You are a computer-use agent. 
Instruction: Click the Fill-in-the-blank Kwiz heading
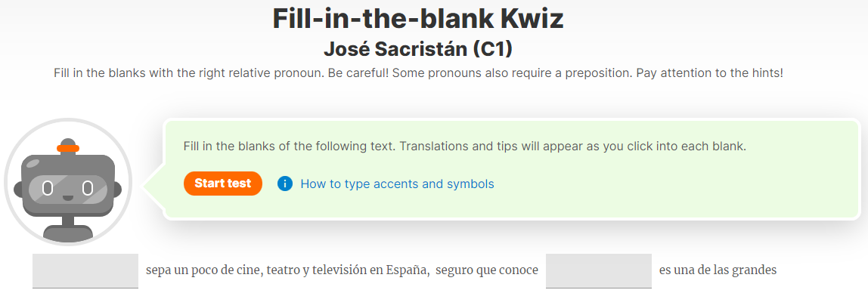pos(418,19)
